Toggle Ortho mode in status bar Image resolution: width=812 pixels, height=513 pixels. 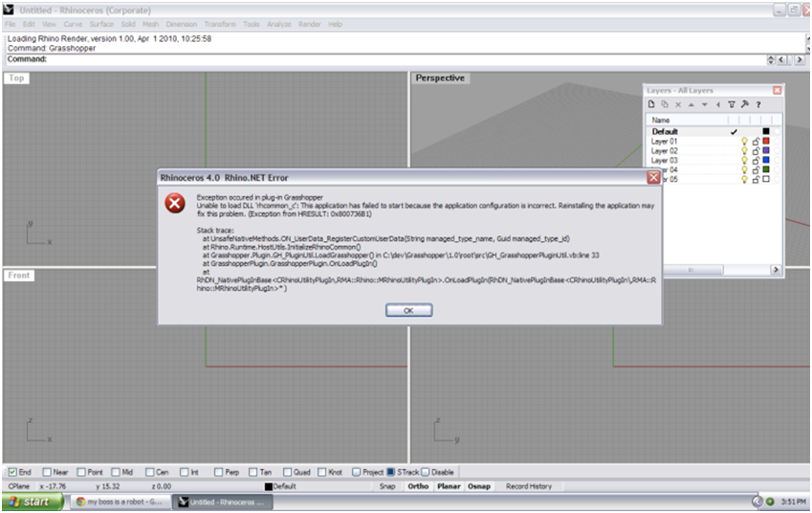[418, 486]
